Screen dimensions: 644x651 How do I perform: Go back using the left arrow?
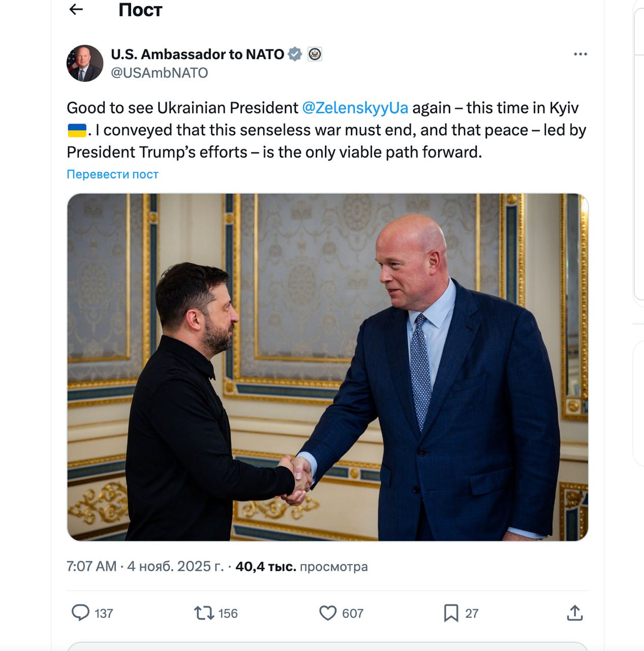(x=76, y=9)
